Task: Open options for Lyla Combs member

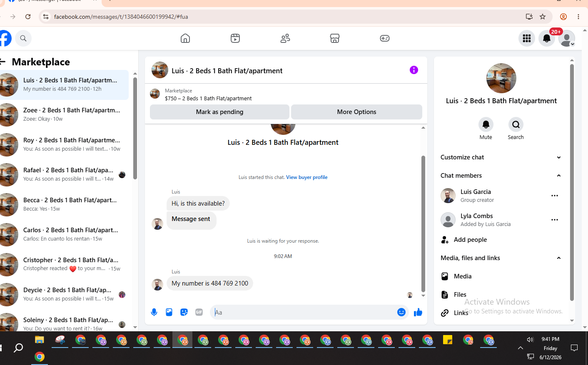Action: pyautogui.click(x=555, y=220)
